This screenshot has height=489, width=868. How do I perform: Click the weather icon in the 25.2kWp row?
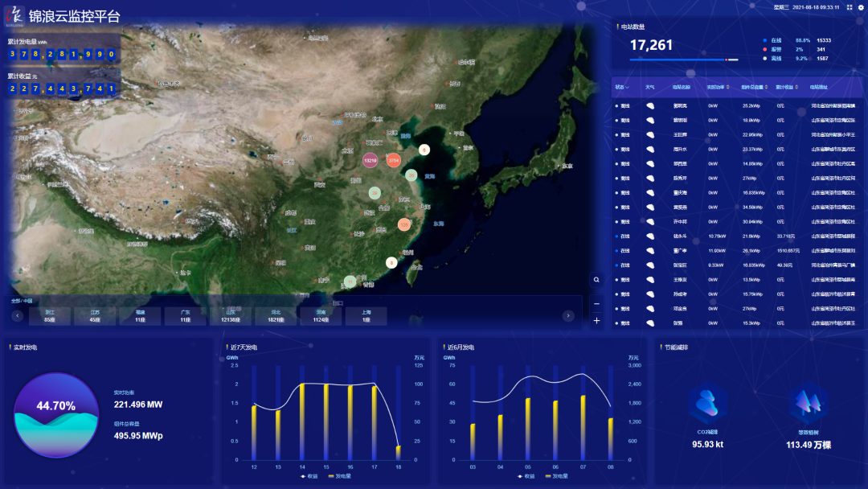[x=650, y=106]
